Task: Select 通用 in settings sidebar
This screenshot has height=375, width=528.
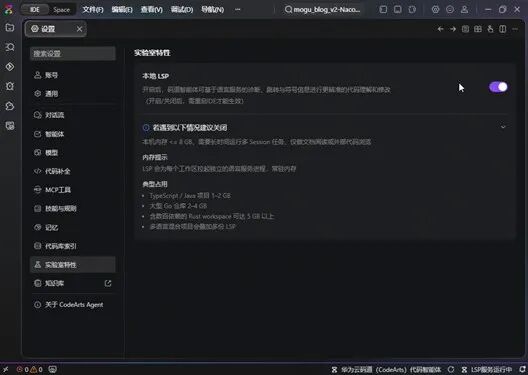Action: coord(73,94)
